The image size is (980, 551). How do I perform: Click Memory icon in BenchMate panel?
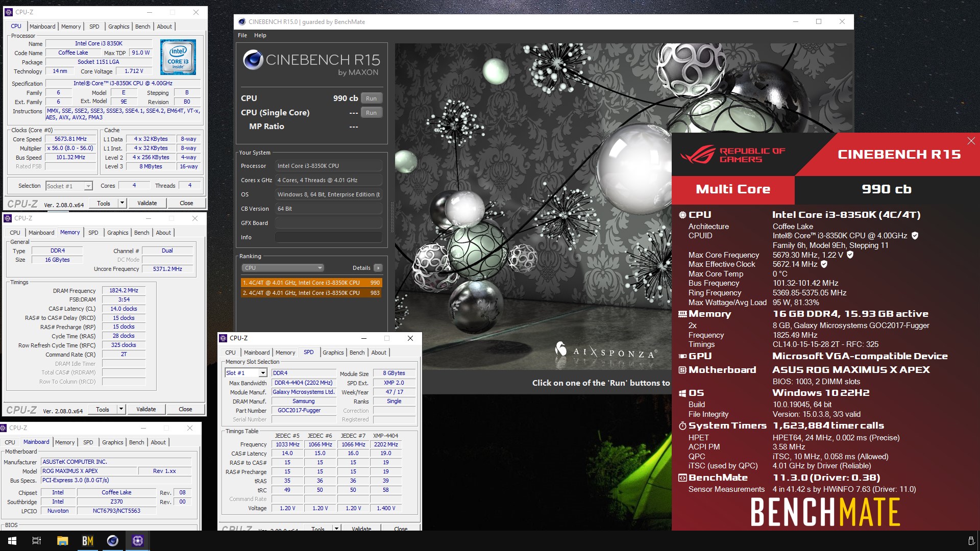point(682,314)
